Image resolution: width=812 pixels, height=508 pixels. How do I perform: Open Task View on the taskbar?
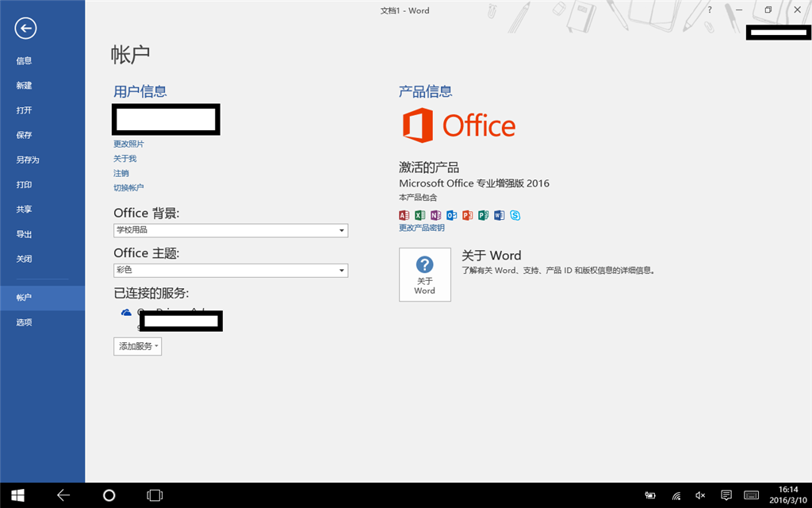155,495
